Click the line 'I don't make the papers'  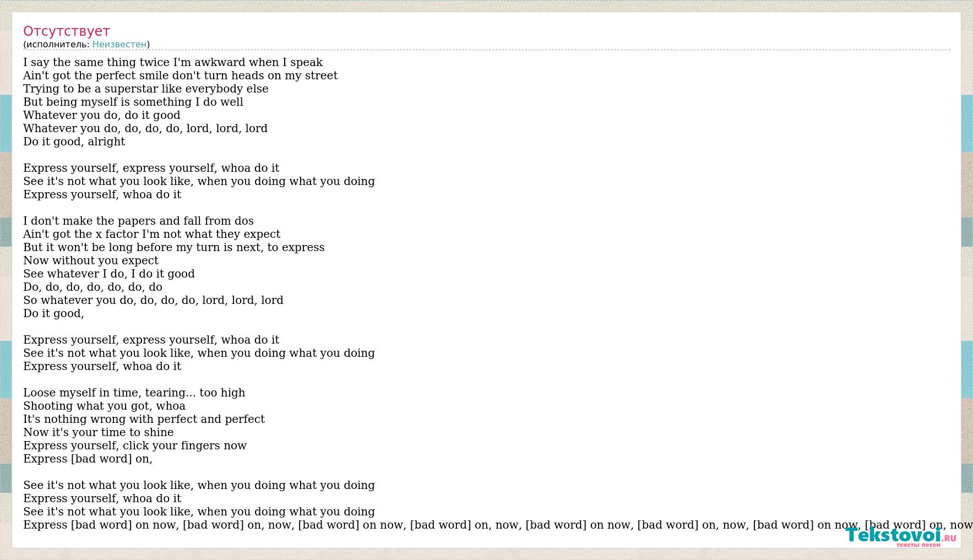pyautogui.click(x=138, y=221)
